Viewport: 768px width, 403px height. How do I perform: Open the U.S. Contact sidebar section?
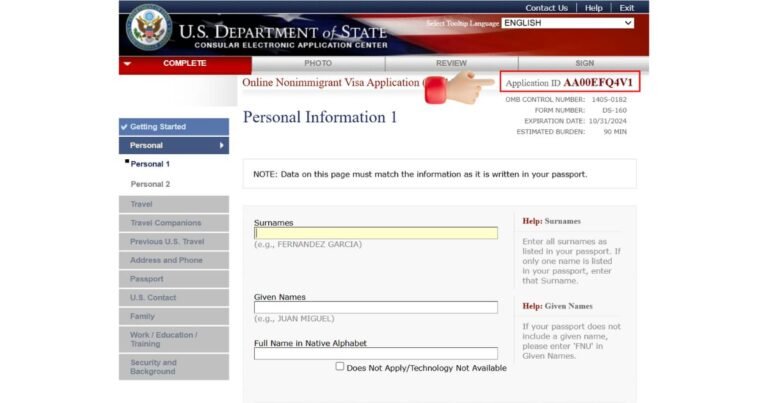tap(174, 297)
